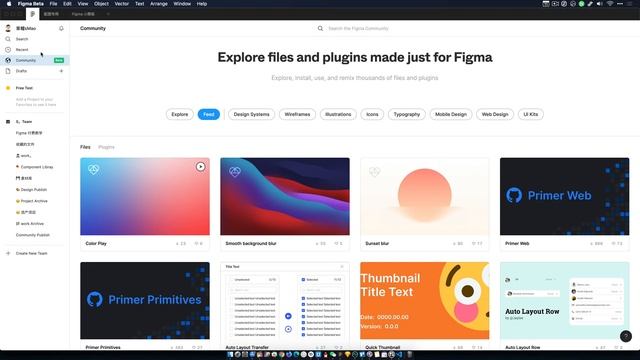This screenshot has width=640, height=360.
Task: Filter by Icons category
Action: [372, 114]
